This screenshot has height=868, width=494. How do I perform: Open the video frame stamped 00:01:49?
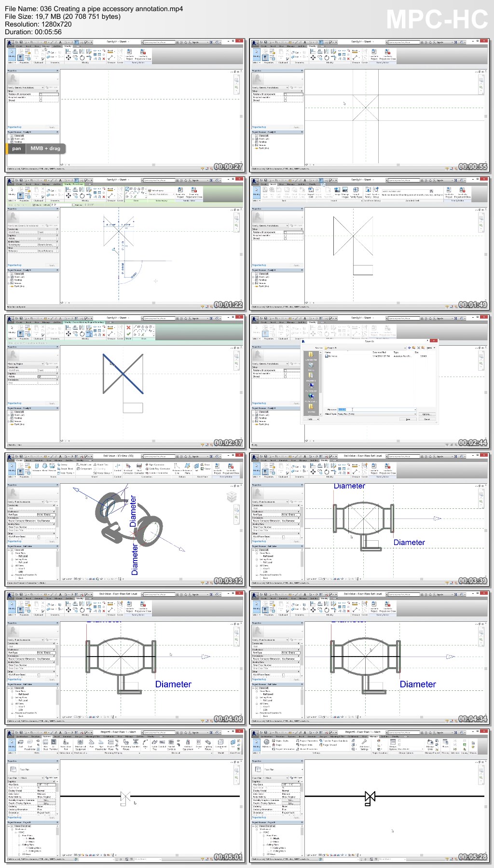(370, 243)
